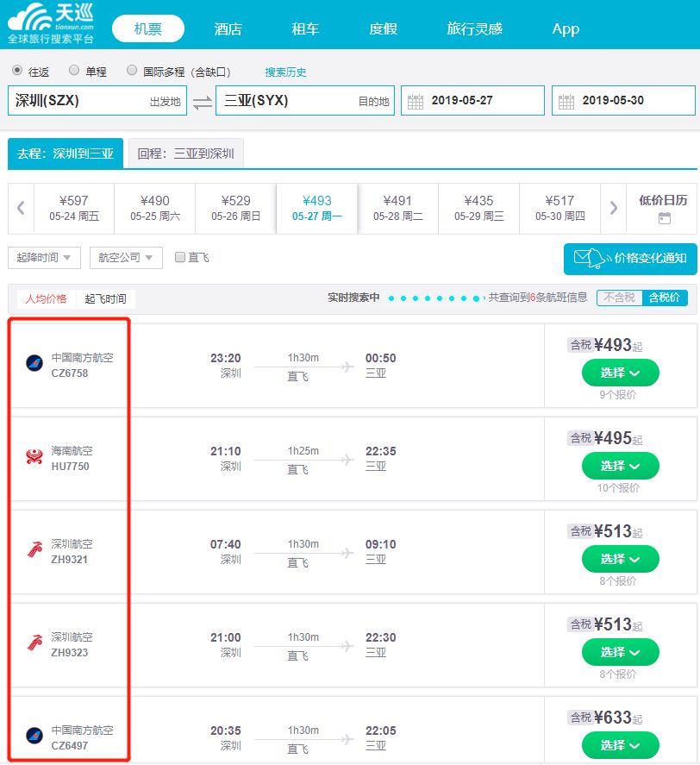Choose 05-28 周二 at ¥491

(x=398, y=209)
